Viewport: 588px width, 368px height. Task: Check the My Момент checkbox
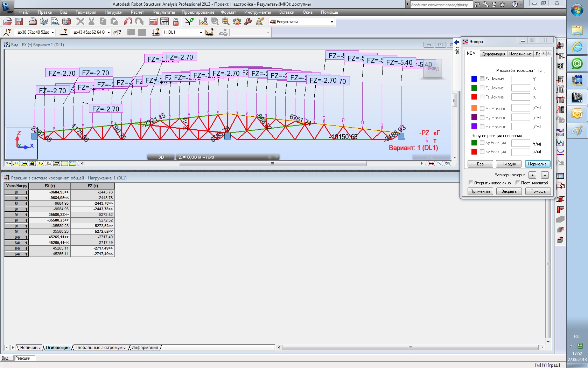pyautogui.click(x=482, y=118)
